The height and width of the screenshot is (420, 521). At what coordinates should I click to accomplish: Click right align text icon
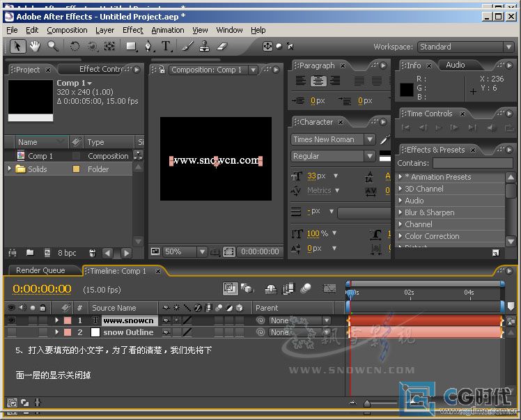tap(335, 81)
